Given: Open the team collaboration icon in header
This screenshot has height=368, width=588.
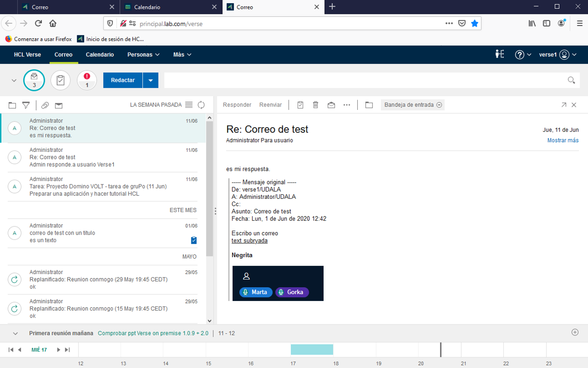Looking at the screenshot, I should point(500,55).
